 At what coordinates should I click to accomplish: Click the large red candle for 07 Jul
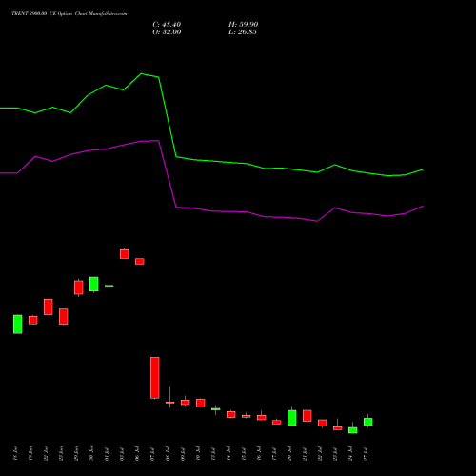(155, 378)
